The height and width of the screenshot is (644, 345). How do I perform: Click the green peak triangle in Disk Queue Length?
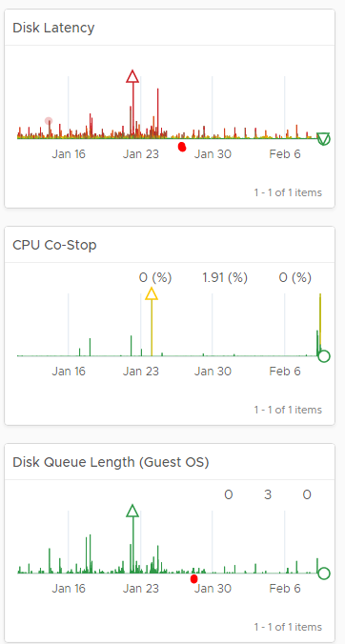(x=132, y=511)
